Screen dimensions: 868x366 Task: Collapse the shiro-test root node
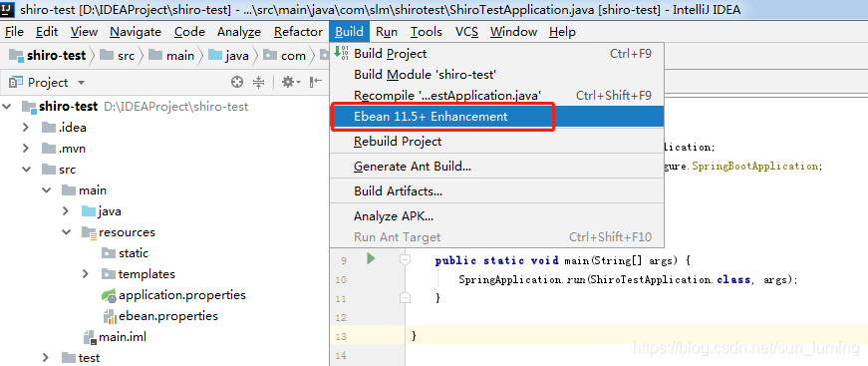coord(7,107)
